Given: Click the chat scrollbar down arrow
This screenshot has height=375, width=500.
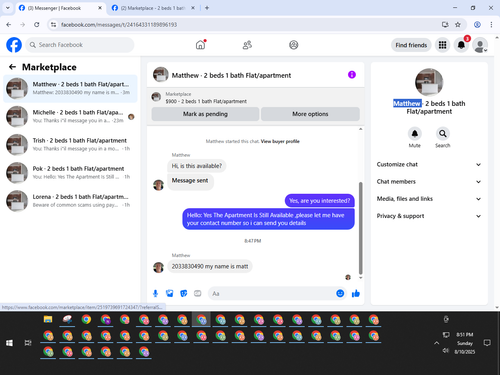Looking at the screenshot, I should [x=360, y=277].
